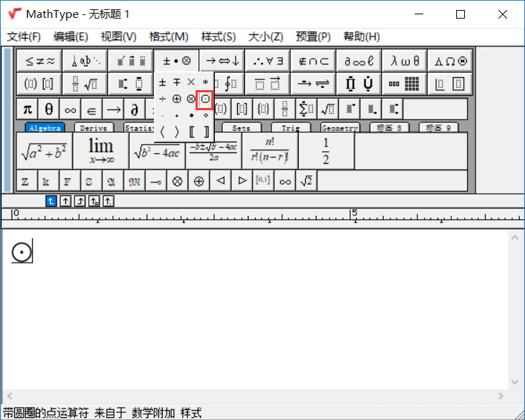
Task: Switch to the Geometry tab
Action: pos(339,128)
